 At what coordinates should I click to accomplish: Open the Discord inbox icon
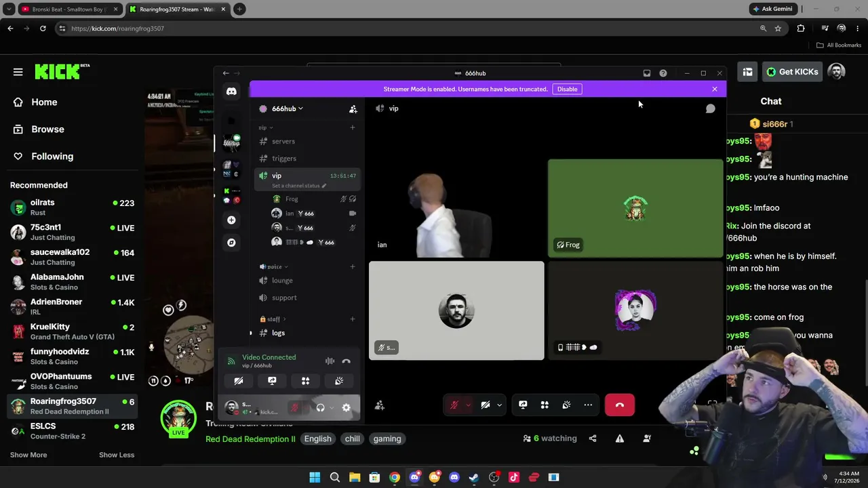(x=647, y=73)
